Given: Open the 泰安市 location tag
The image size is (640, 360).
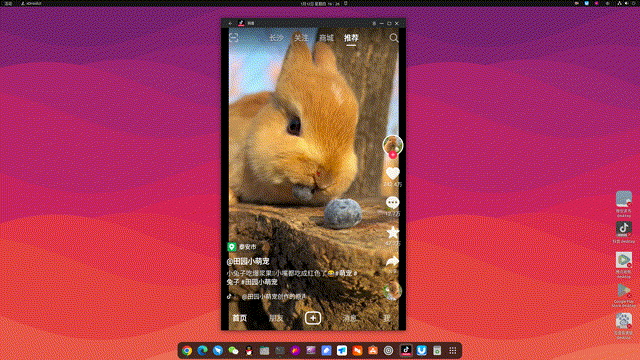Looking at the screenshot, I should [x=242, y=247].
